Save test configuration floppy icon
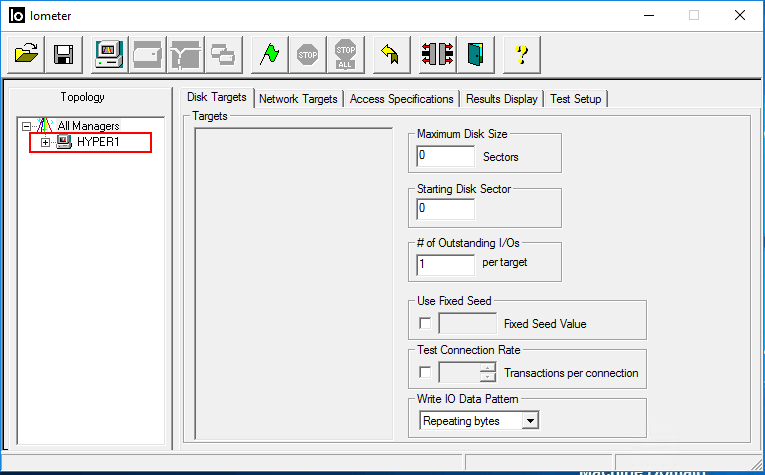Image resolution: width=765 pixels, height=475 pixels. click(64, 54)
